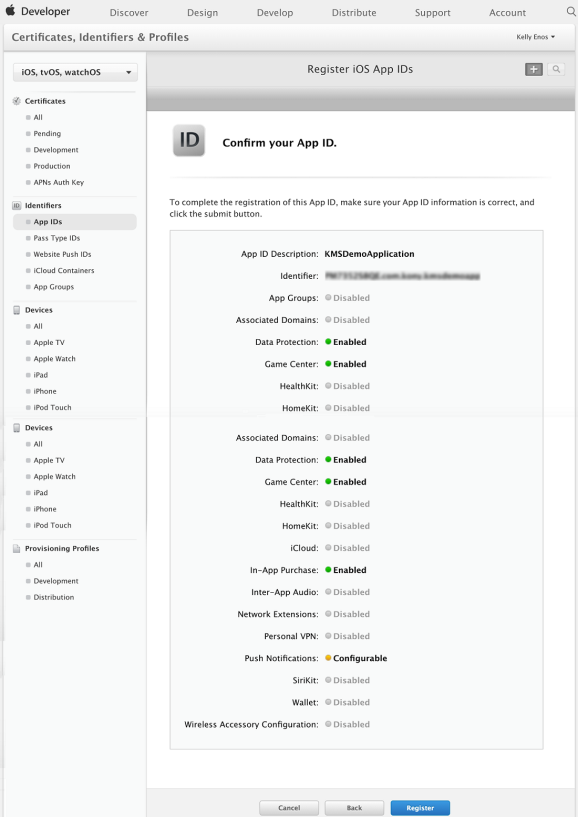This screenshot has width=578, height=817.
Task: Click the App ID badge icon
Action: pos(190,142)
